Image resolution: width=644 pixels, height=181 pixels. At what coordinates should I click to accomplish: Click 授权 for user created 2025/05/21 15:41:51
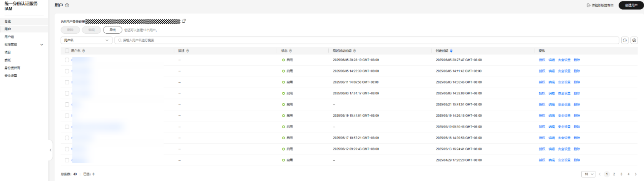pos(542,105)
